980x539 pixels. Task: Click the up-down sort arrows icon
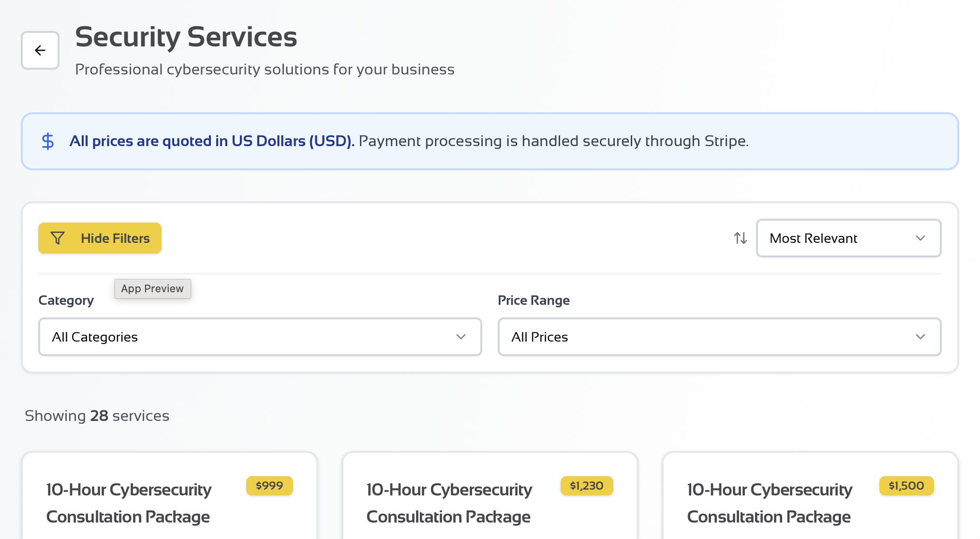[x=740, y=238]
